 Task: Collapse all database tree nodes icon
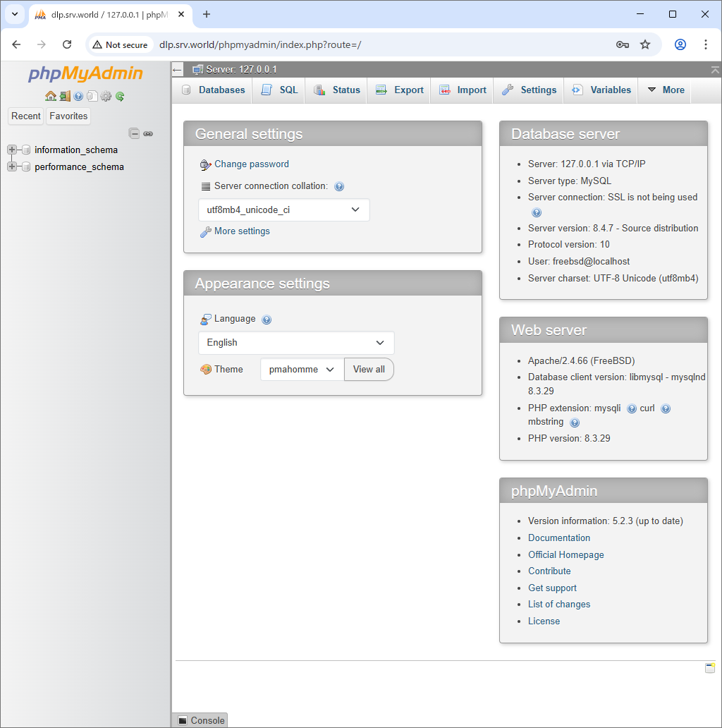click(134, 134)
